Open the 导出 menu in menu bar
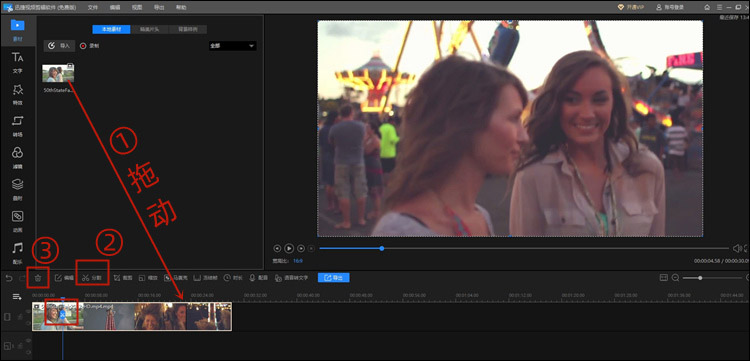750x361 pixels. 159,7
